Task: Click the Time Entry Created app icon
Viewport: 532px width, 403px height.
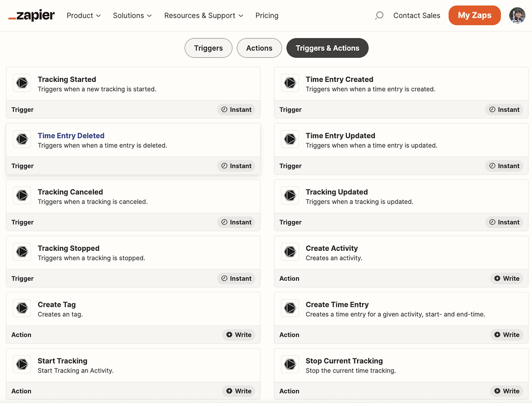Action: tap(290, 83)
